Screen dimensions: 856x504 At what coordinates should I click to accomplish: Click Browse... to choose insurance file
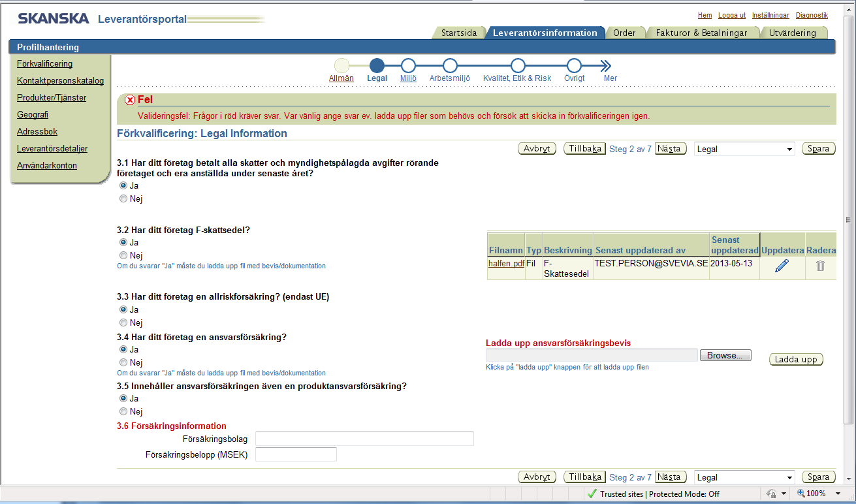pos(725,356)
